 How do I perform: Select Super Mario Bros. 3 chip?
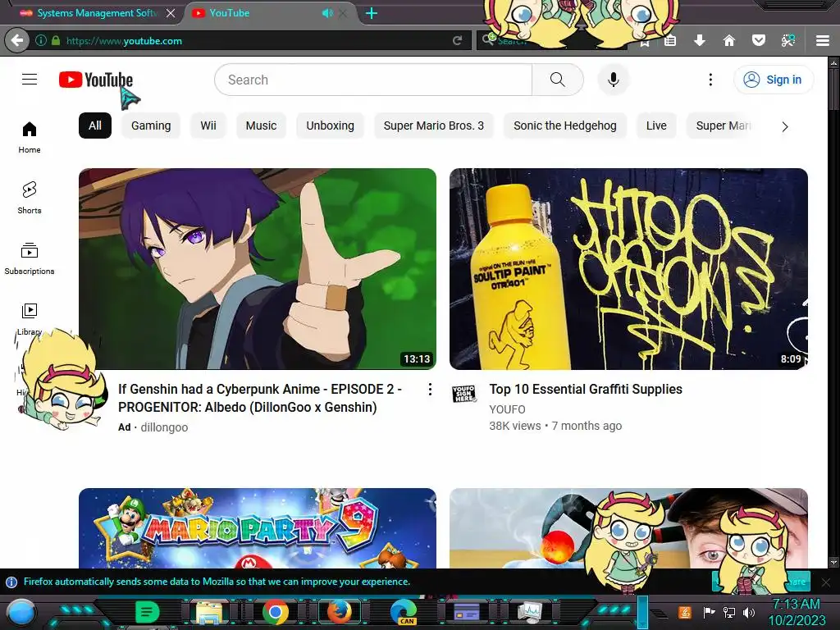tap(433, 126)
